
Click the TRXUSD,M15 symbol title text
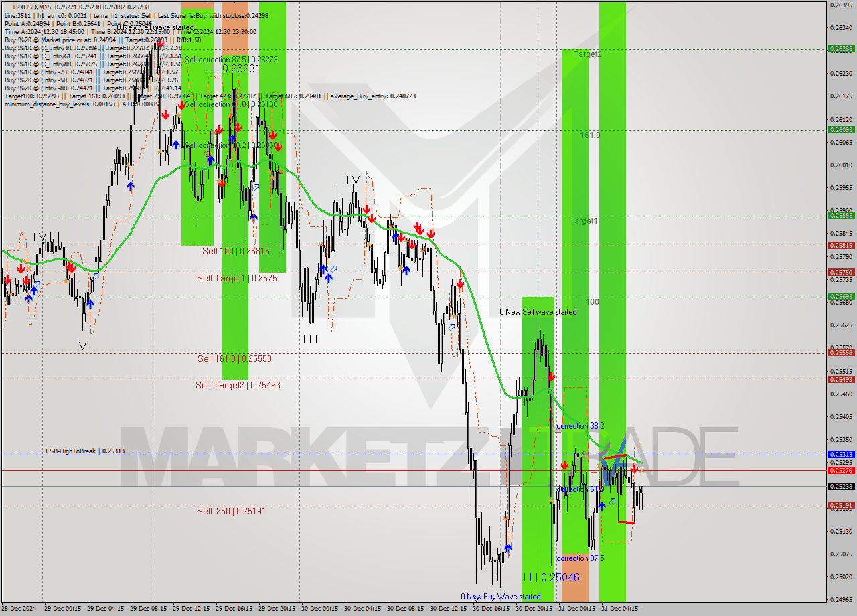[31, 7]
